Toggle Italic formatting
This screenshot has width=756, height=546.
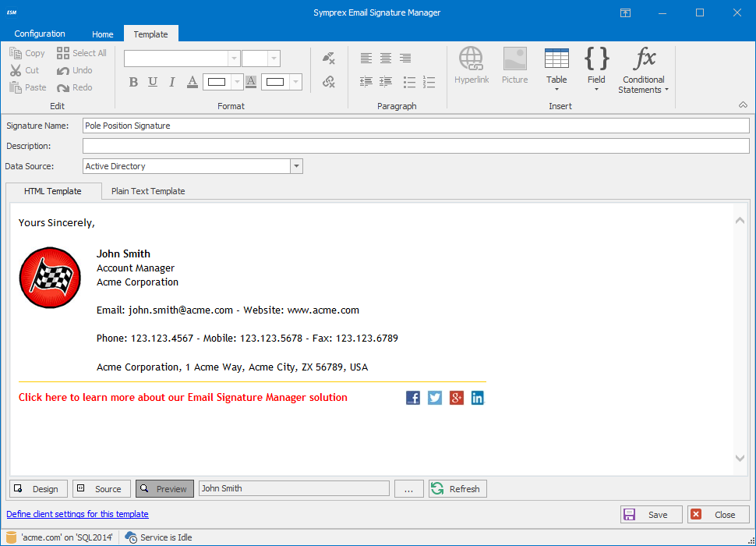click(172, 82)
